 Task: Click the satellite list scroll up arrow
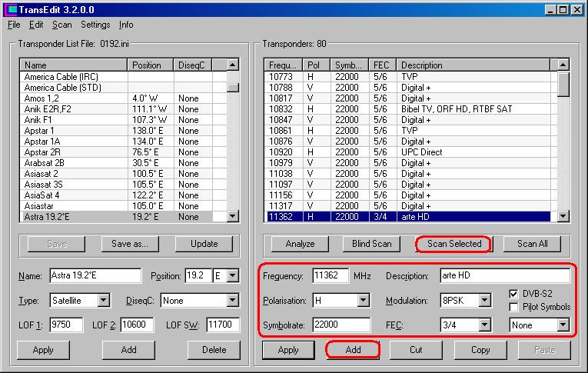tap(232, 65)
